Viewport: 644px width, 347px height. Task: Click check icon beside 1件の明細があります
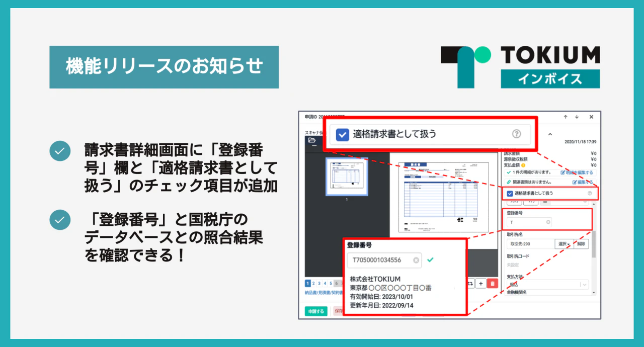pyautogui.click(x=509, y=172)
